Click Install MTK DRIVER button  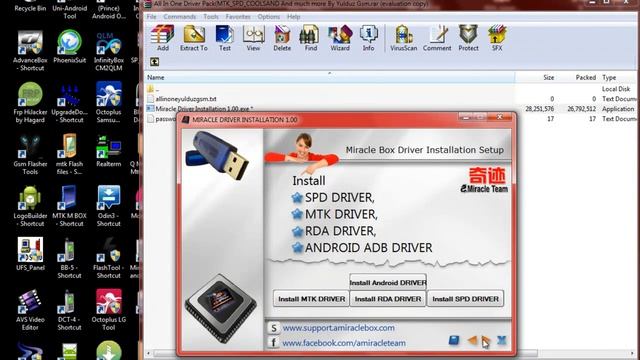pos(311,299)
